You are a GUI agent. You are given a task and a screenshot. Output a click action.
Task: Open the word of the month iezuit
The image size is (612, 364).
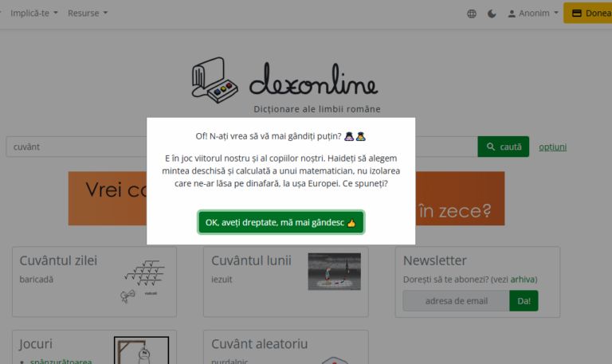(x=222, y=280)
